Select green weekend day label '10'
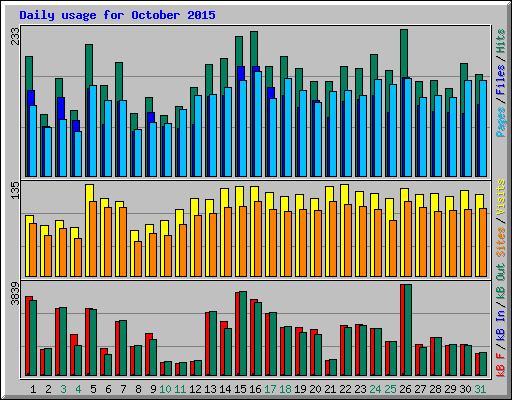 [165, 389]
